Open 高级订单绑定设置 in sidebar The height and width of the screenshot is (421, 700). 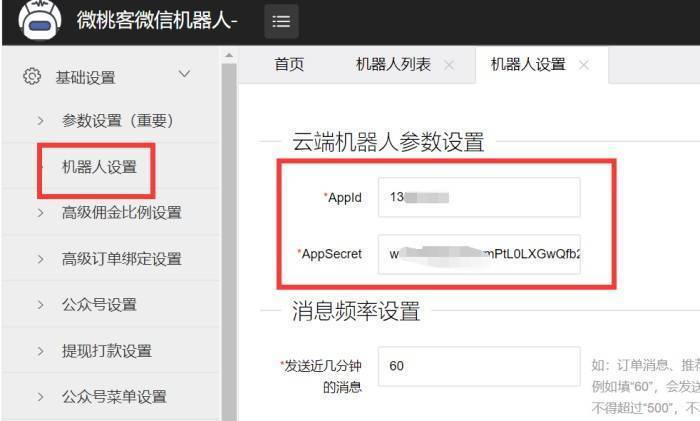(x=121, y=259)
